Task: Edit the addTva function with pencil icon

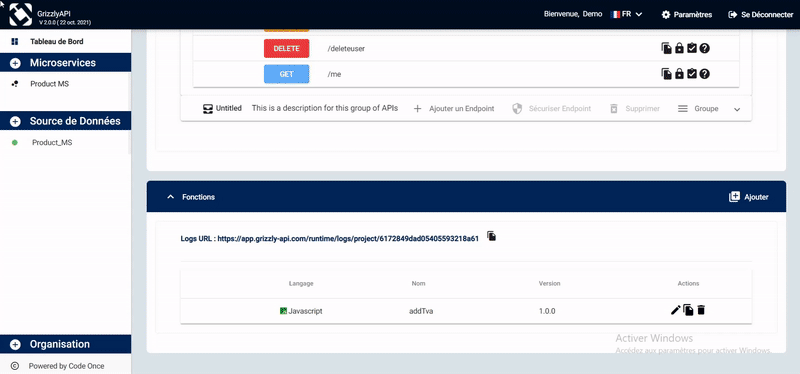Action: point(676,310)
